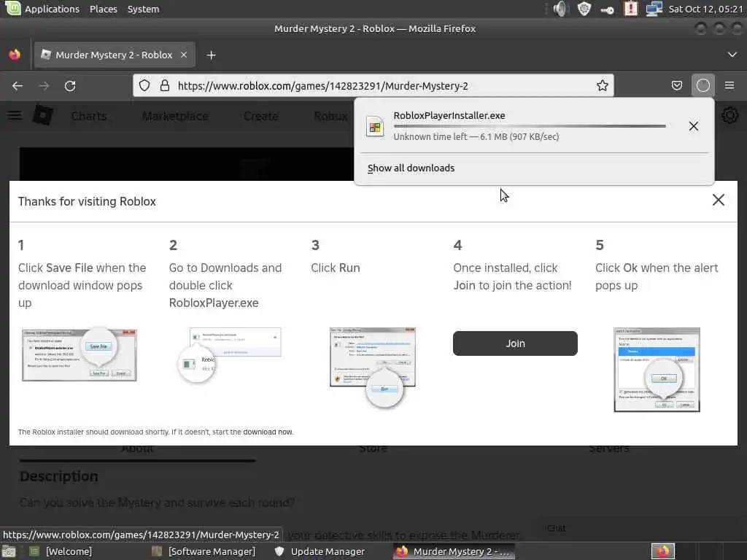Click the key tray icon
The image size is (747, 560).
pos(607,9)
